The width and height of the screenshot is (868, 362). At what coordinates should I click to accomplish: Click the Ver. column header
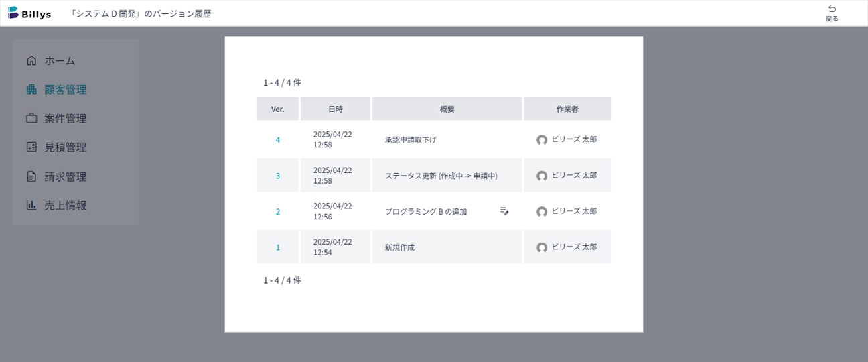278,109
